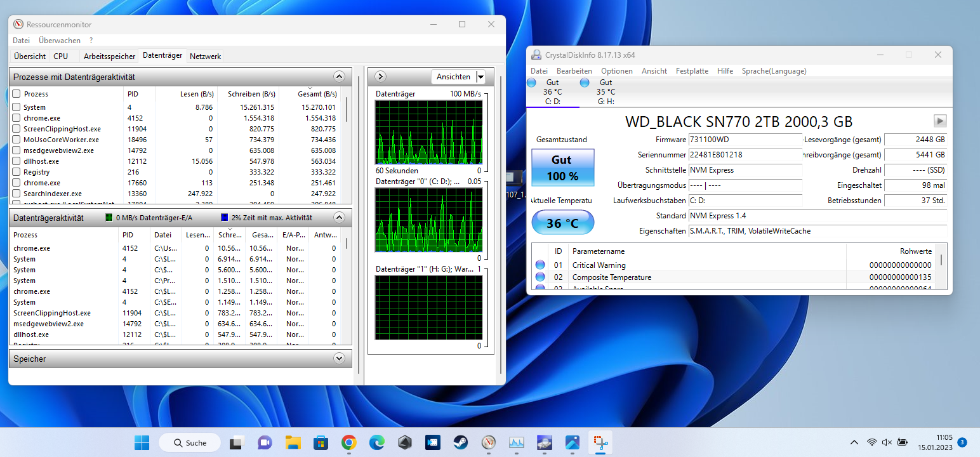Open taskbar Suche search box

coord(189,442)
